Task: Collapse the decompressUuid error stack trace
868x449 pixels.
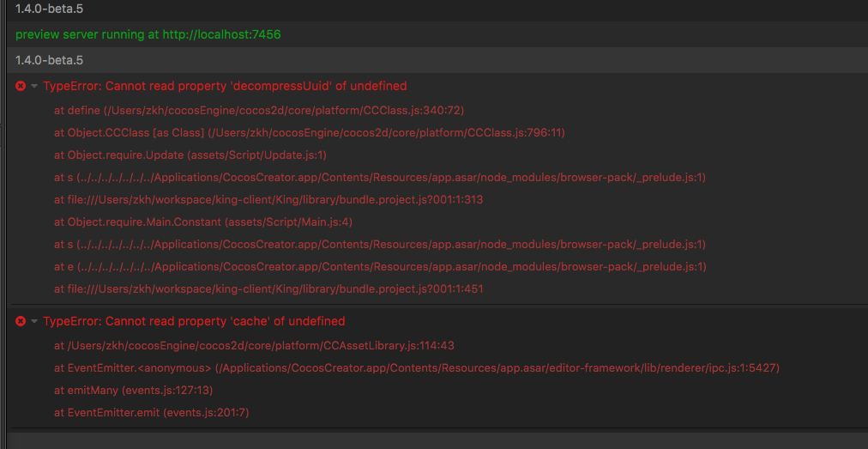Action: 34,86
